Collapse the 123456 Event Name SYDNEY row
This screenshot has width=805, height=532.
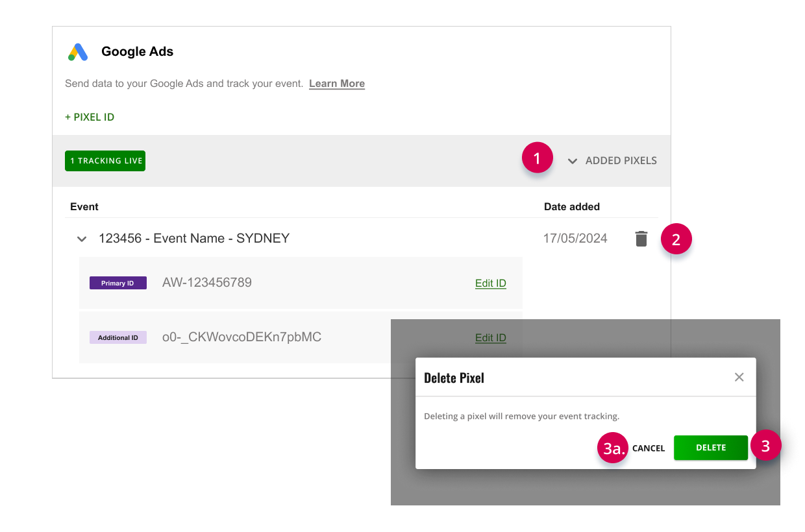point(82,239)
